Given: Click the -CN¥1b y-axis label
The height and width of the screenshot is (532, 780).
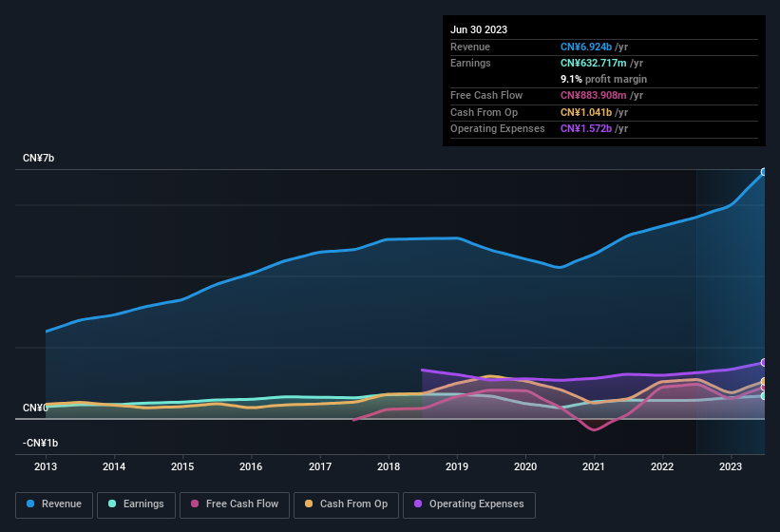Looking at the screenshot, I should (x=41, y=443).
